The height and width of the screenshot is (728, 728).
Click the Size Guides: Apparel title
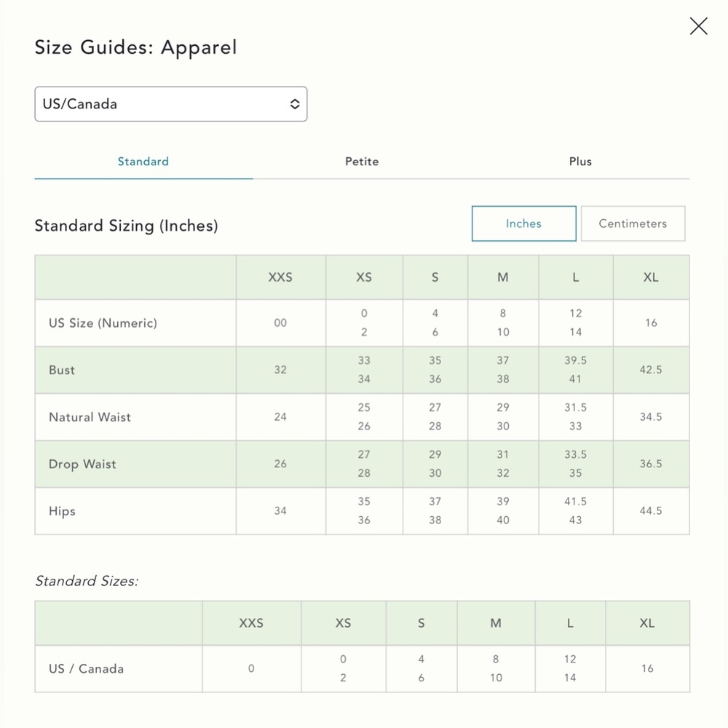135,48
